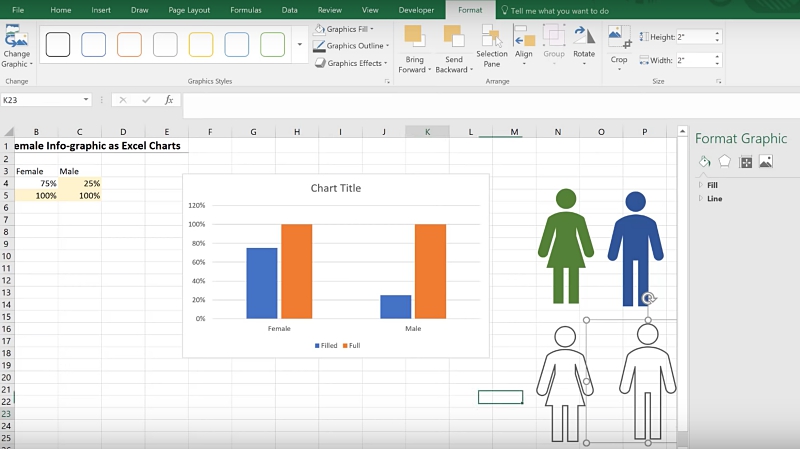Select Size & Properties icon in Format Graphic
Screen dimensions: 800x449
(746, 162)
